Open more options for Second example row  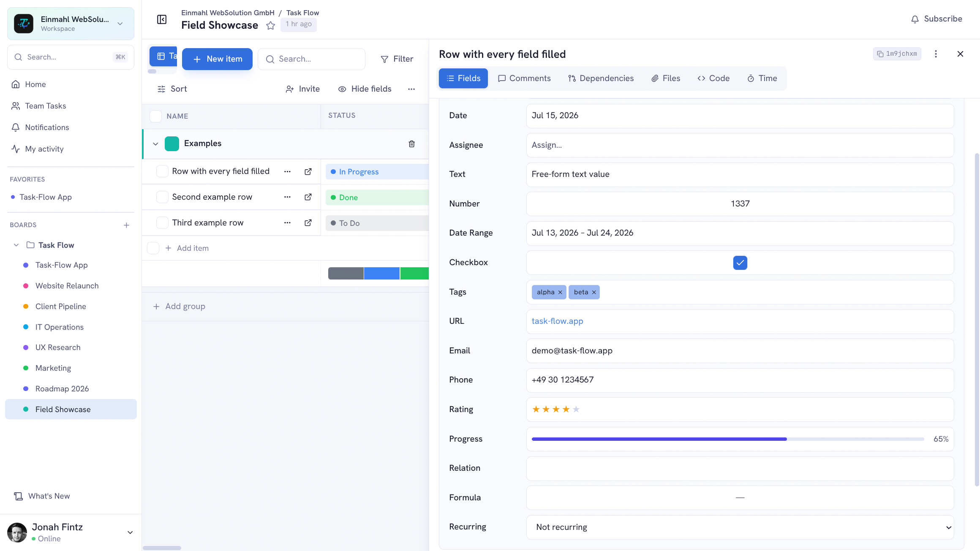click(x=287, y=197)
